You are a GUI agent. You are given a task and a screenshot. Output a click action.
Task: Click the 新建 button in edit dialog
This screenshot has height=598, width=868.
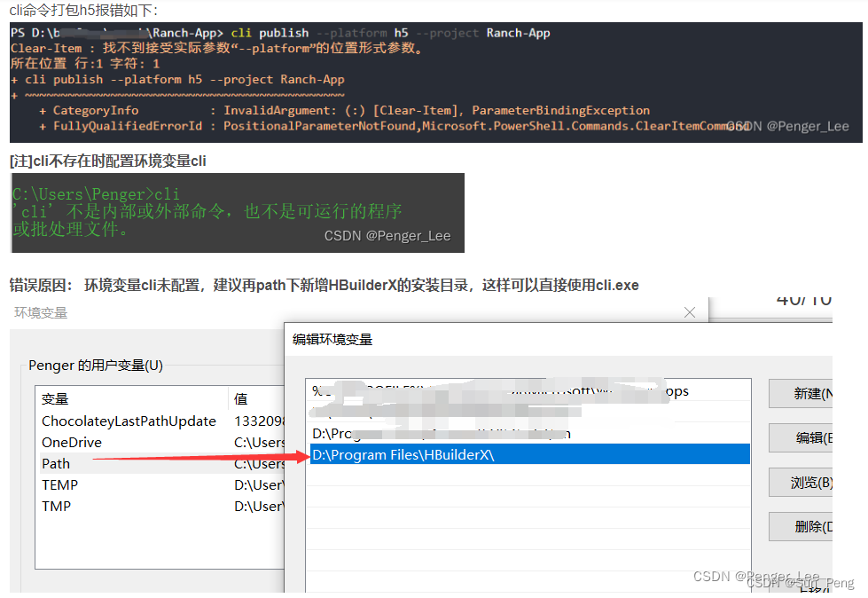(801, 394)
